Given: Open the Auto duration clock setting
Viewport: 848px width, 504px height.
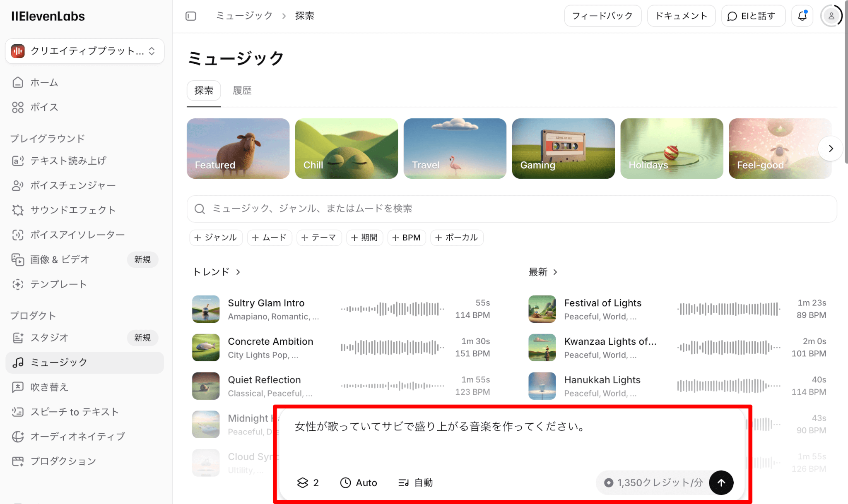Looking at the screenshot, I should click(359, 482).
